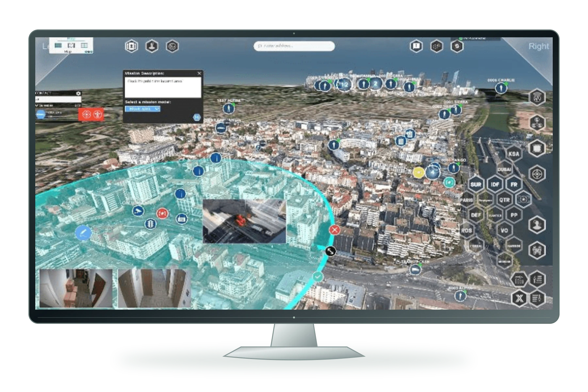Select the 0003 ALPHA unit marker

[460, 296]
